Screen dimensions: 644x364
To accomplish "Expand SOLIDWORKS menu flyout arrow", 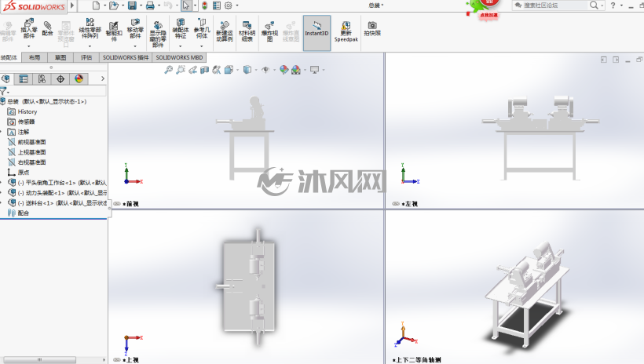I will pyautogui.click(x=72, y=5).
